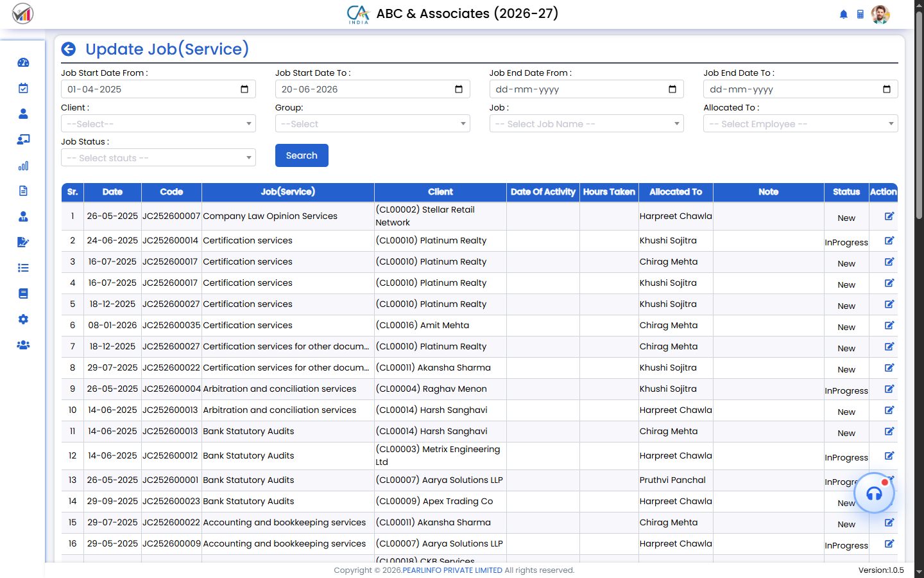Go back using the arrow beside Update Job(Service)
The width and height of the screenshot is (924, 578).
[x=69, y=49]
